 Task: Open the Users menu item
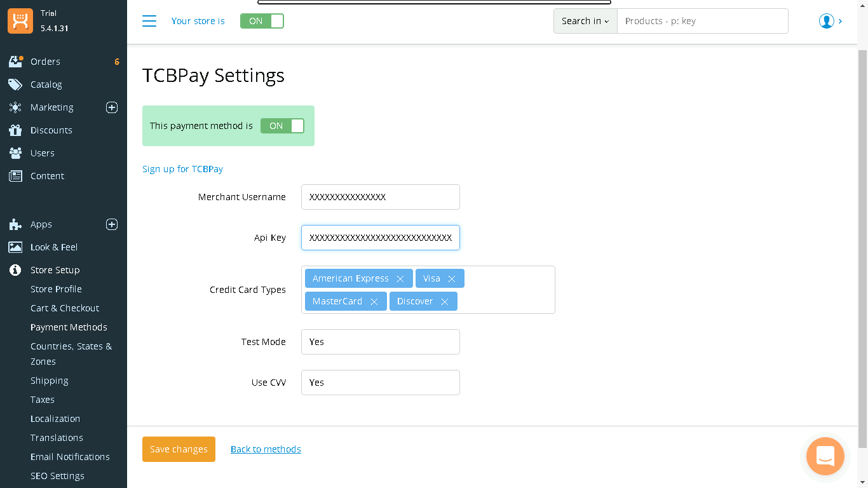(43, 153)
